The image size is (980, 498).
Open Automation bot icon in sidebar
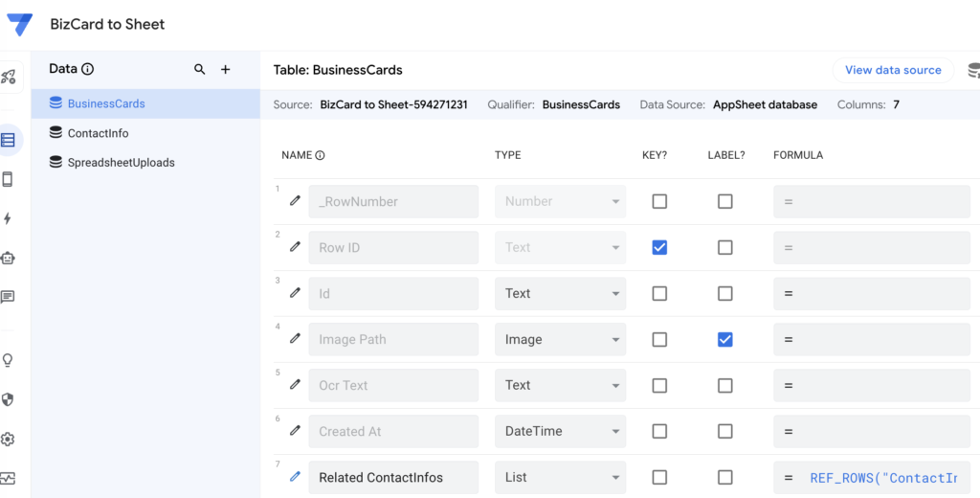9,258
